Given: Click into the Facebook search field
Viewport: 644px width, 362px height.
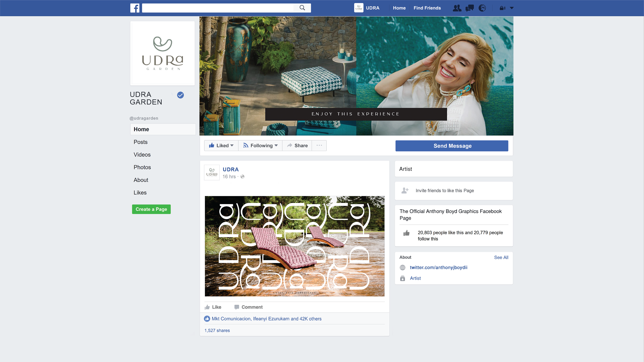Looking at the screenshot, I should (218, 8).
